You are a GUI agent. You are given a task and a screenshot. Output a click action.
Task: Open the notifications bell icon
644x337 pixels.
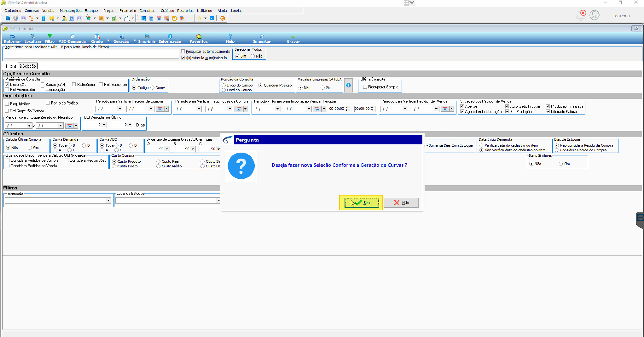(581, 15)
